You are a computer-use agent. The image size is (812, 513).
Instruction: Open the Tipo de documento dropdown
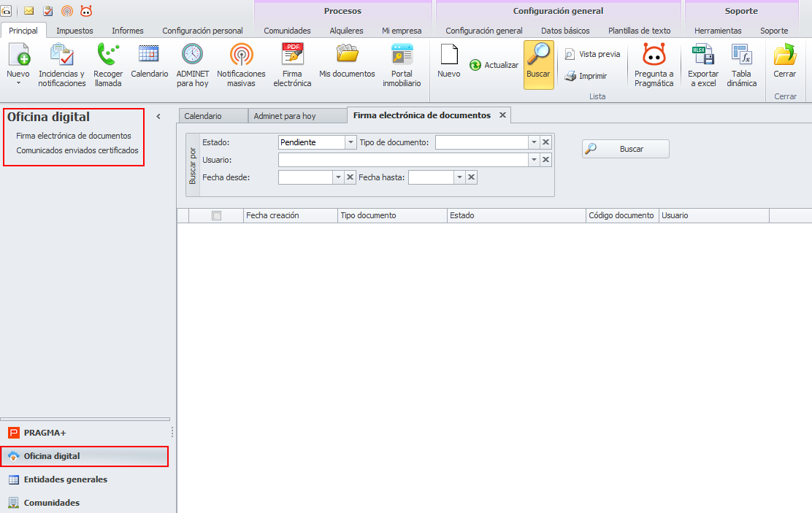point(534,142)
